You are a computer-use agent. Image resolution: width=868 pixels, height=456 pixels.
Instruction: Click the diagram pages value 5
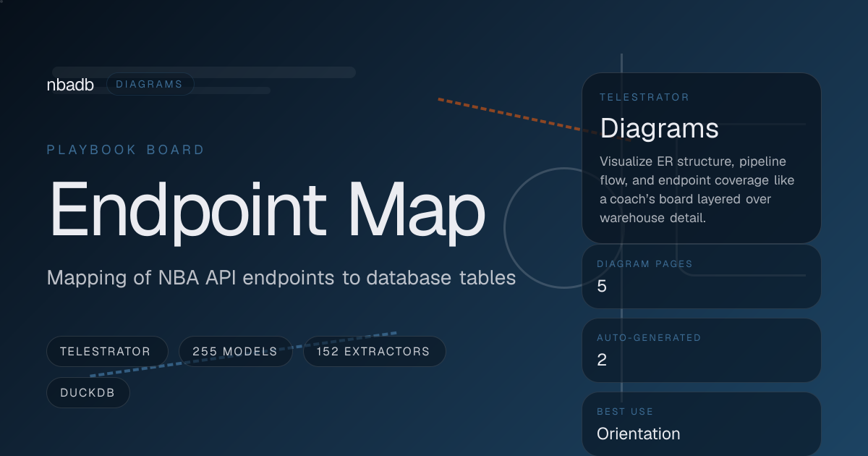602,286
